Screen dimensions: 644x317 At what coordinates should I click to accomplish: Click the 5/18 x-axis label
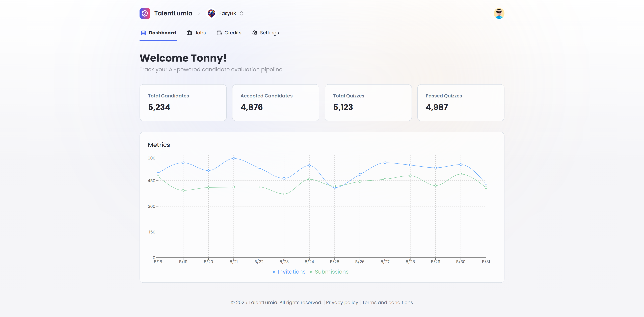[158, 262]
